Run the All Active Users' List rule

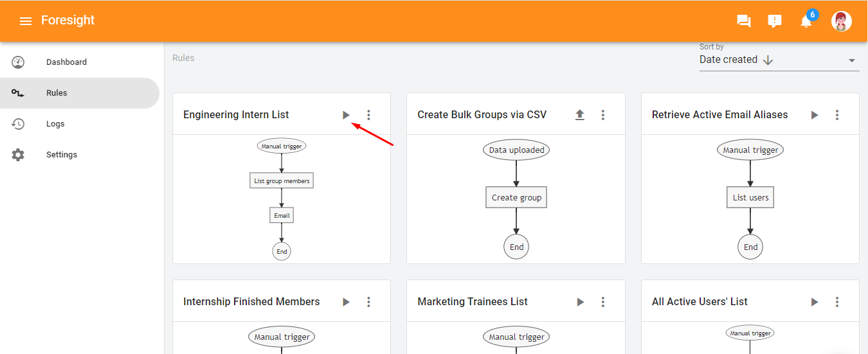point(815,302)
